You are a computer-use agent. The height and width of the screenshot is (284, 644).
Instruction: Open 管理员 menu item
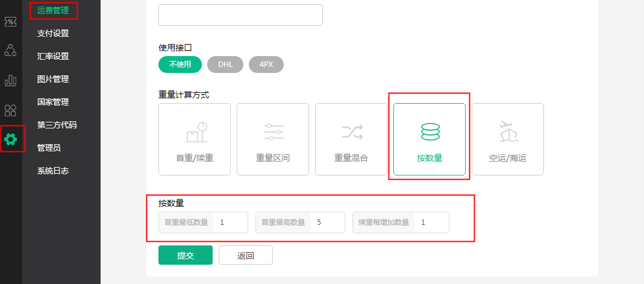[x=49, y=148]
